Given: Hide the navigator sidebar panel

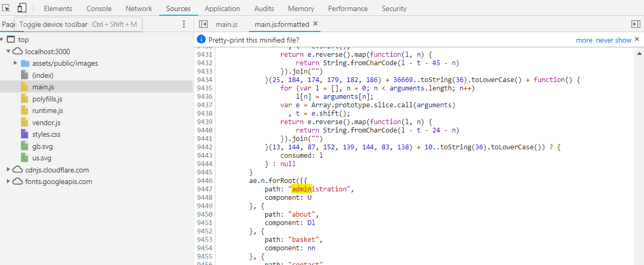Looking at the screenshot, I should (204, 24).
